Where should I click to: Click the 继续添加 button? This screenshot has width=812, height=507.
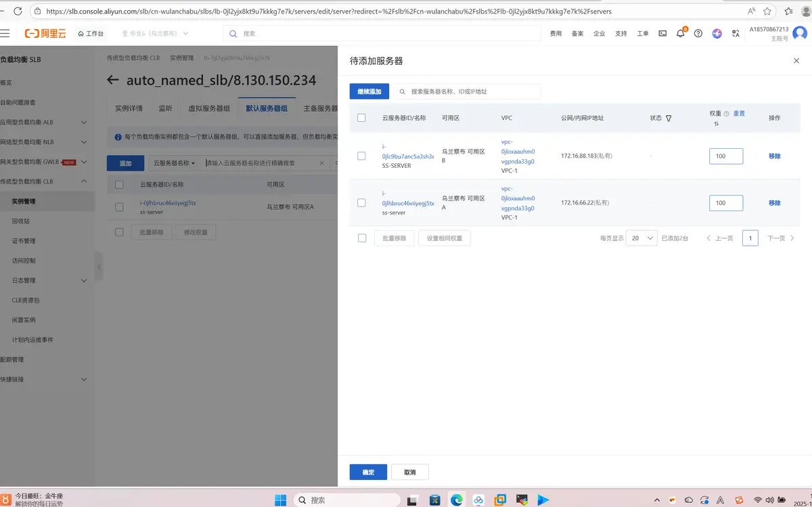click(x=369, y=91)
